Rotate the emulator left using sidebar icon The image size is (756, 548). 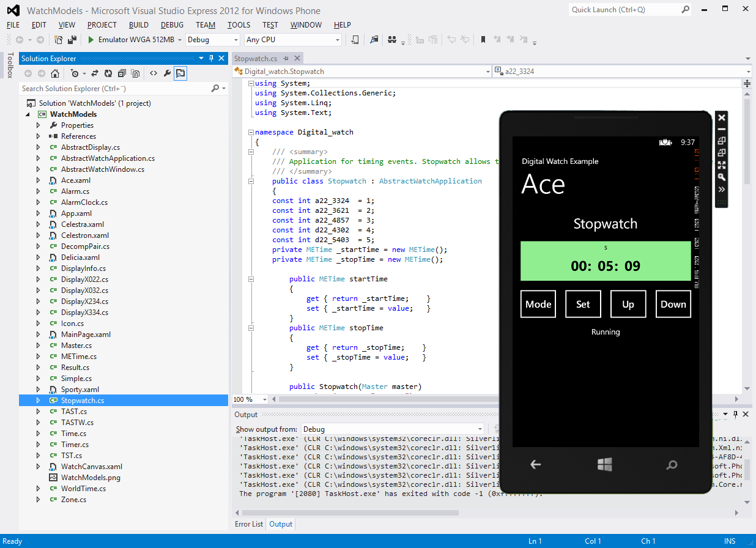tap(722, 141)
